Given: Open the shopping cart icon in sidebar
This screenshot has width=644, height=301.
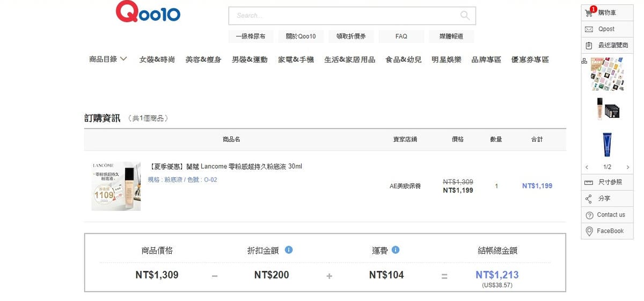Looking at the screenshot, I should click(x=589, y=12).
